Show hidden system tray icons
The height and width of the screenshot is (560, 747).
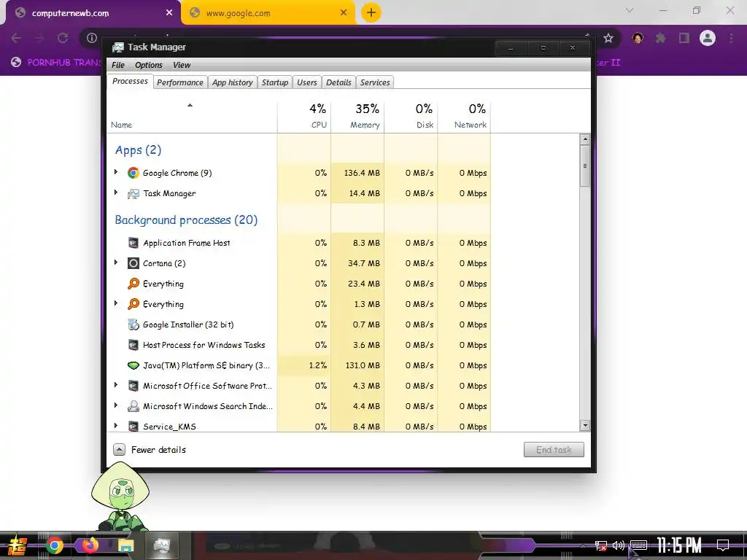583,545
